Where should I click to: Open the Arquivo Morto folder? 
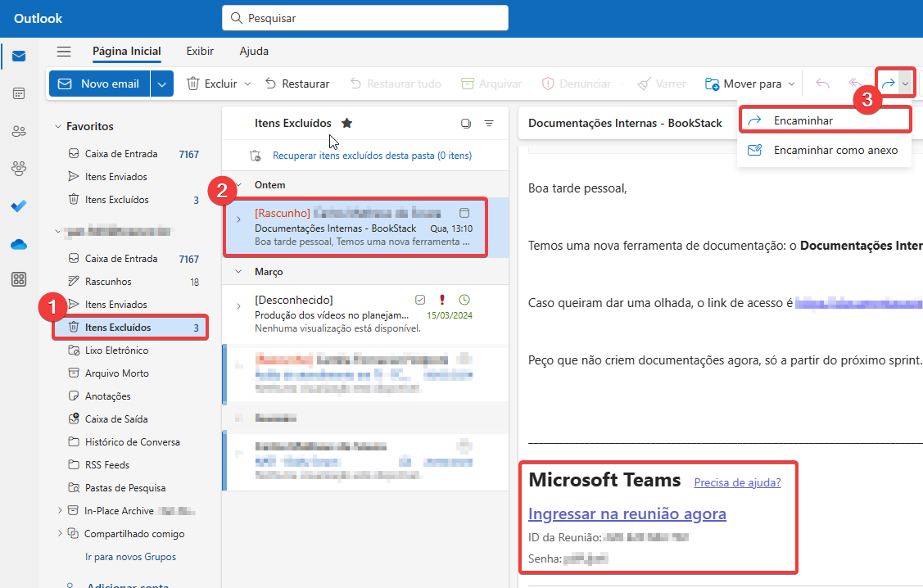tap(131, 373)
